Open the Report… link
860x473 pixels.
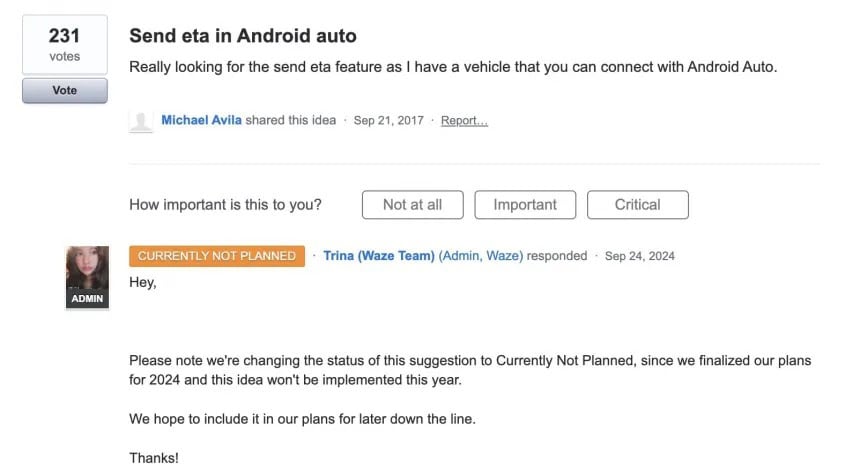coord(464,121)
